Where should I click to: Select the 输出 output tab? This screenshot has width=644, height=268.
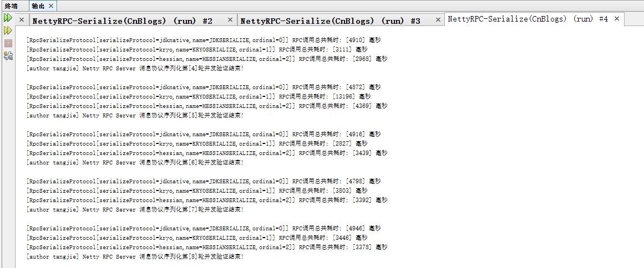[x=38, y=6]
